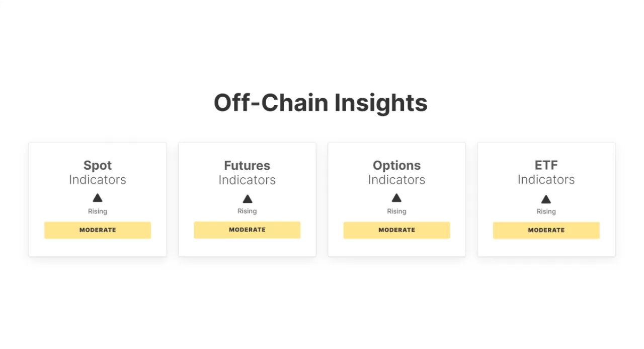Click the Rising label under Futures triangle
The width and height of the screenshot is (644, 349).
(247, 211)
